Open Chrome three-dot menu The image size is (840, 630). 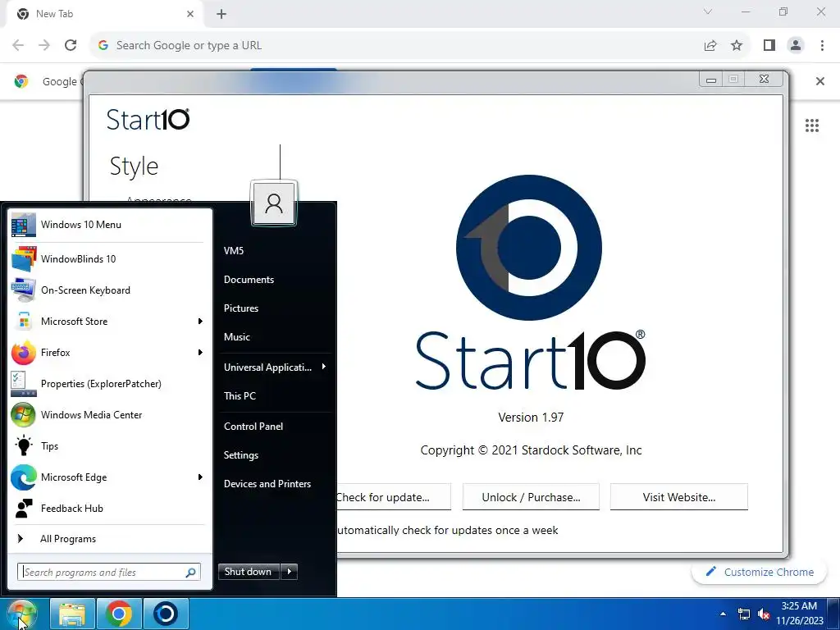pyautogui.click(x=822, y=45)
